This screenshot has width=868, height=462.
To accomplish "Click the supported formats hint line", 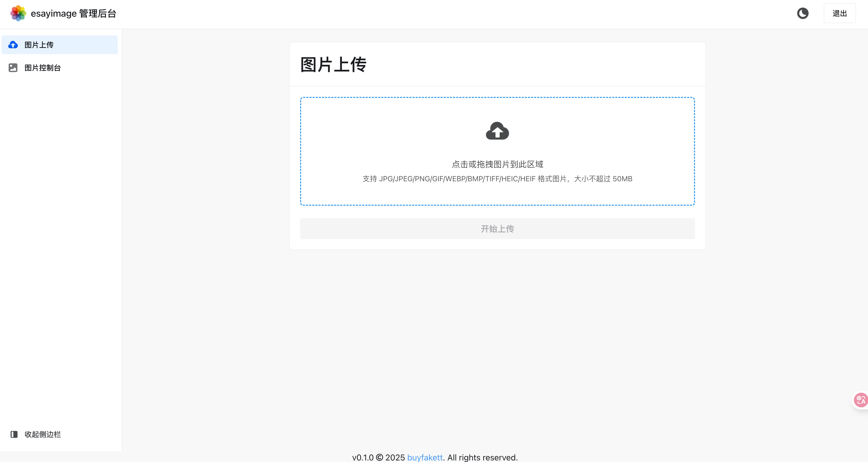I will (497, 179).
